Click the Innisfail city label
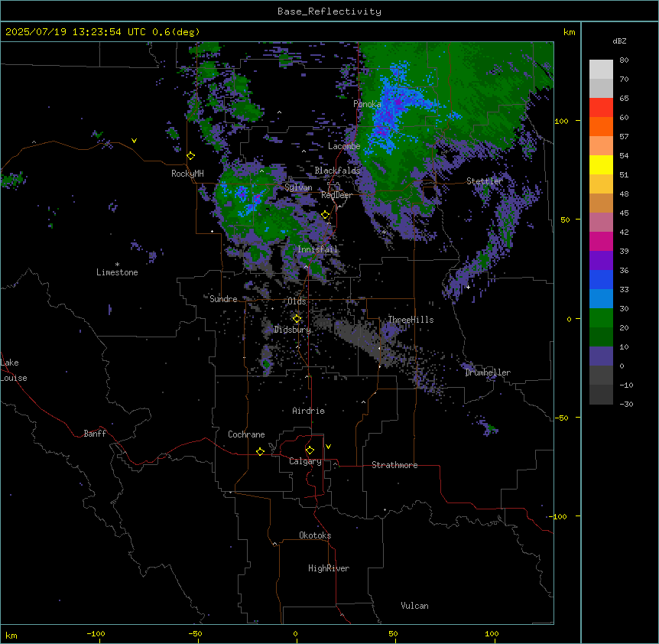The height and width of the screenshot is (644, 659). [x=317, y=249]
